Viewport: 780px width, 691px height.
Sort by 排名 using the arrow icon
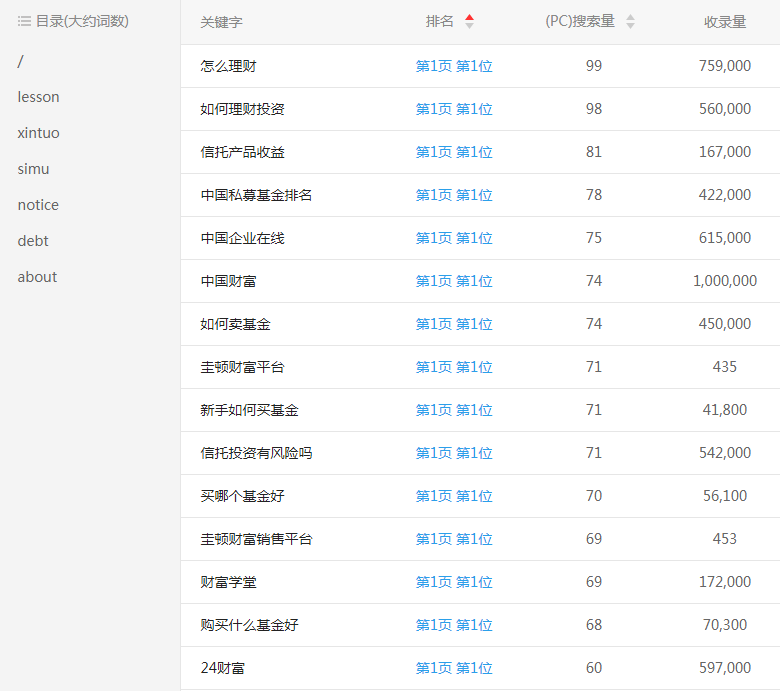tap(470, 21)
